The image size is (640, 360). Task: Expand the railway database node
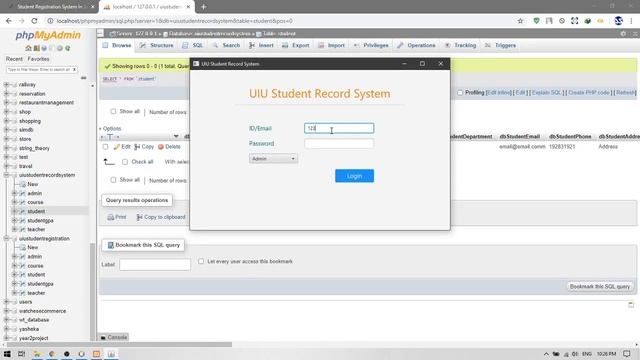pyautogui.click(x=6, y=85)
